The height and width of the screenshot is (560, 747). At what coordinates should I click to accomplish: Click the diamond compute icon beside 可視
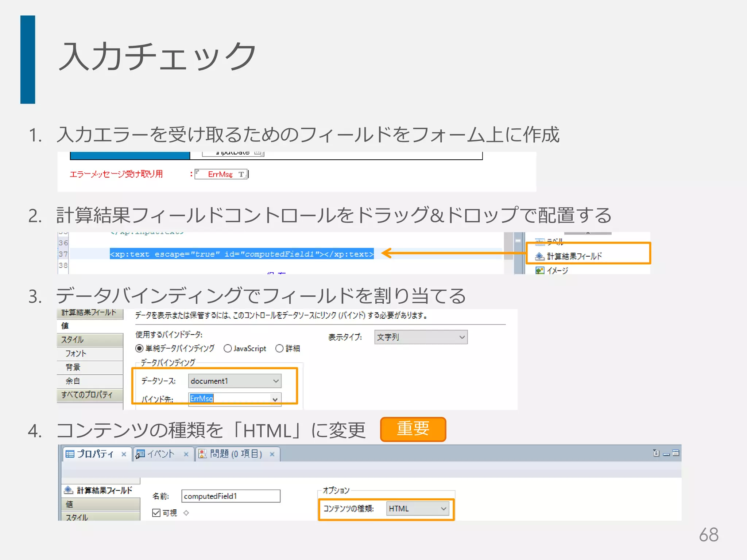(x=186, y=513)
